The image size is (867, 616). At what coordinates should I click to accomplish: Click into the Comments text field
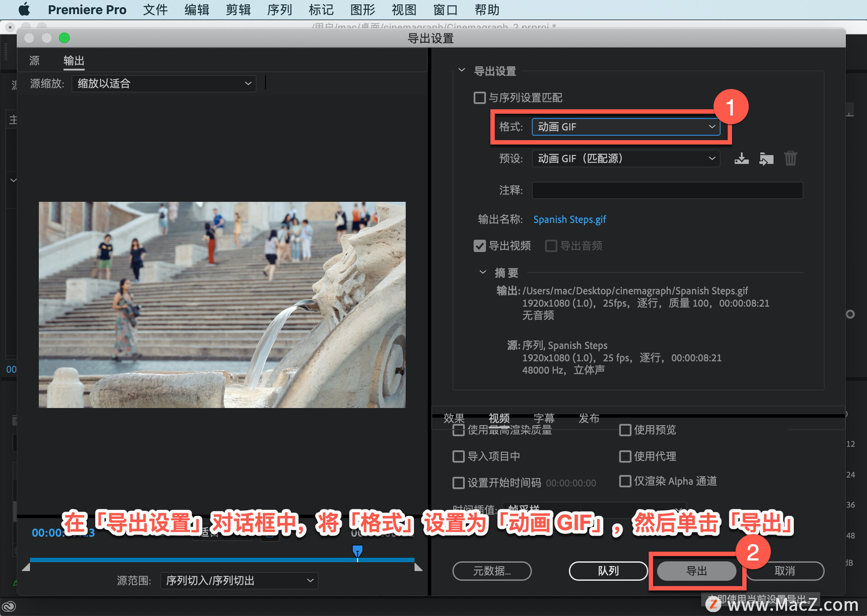tap(667, 190)
